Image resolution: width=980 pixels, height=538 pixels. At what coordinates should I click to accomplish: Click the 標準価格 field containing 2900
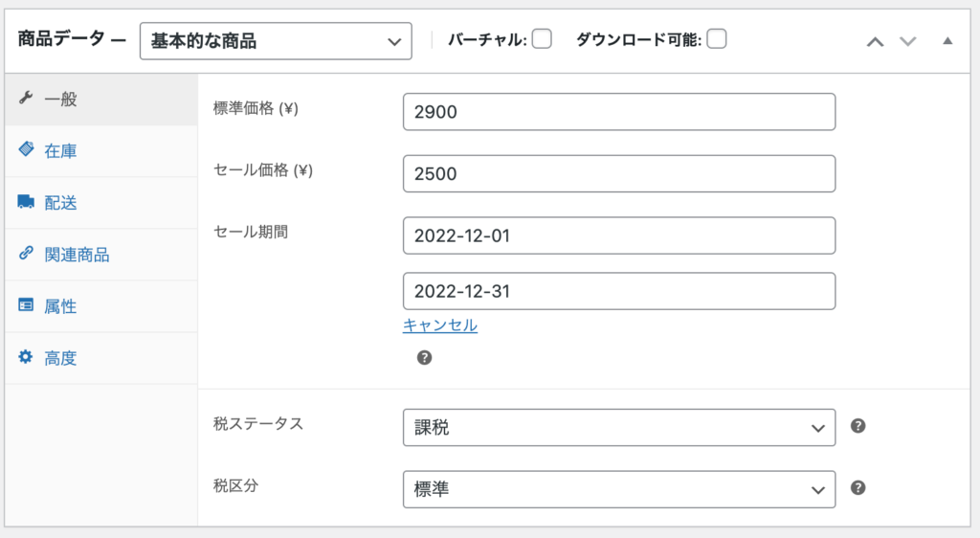619,112
